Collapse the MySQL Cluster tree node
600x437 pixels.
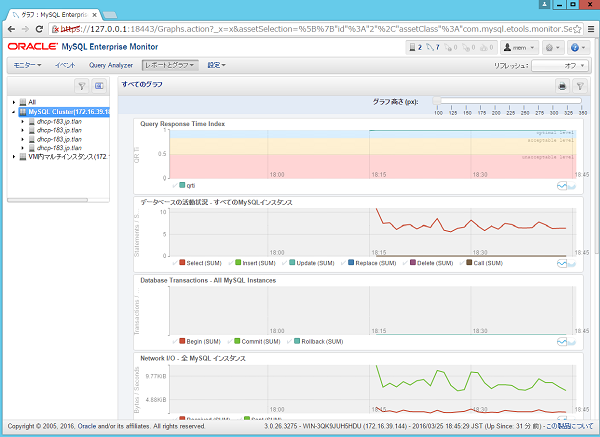click(x=14, y=112)
